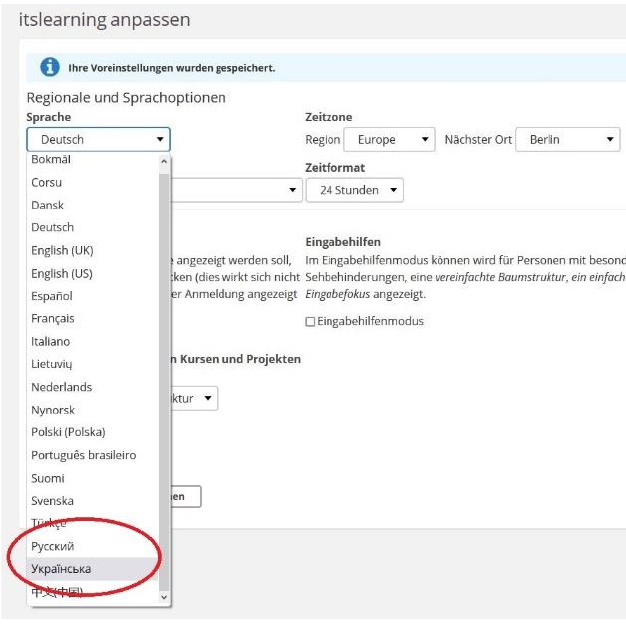
Task: Select Nederlands in the language dropdown
Action: click(x=61, y=387)
